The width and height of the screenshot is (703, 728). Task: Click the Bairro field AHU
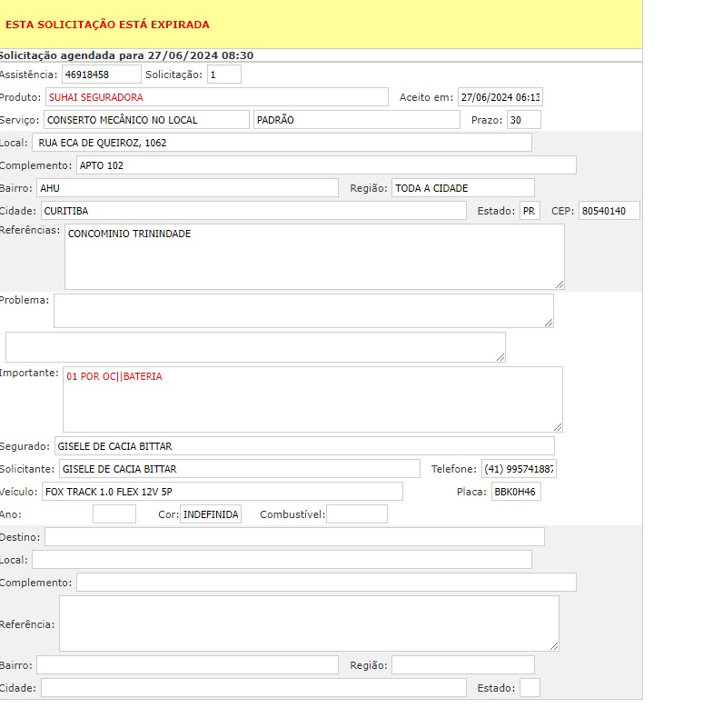click(x=187, y=188)
